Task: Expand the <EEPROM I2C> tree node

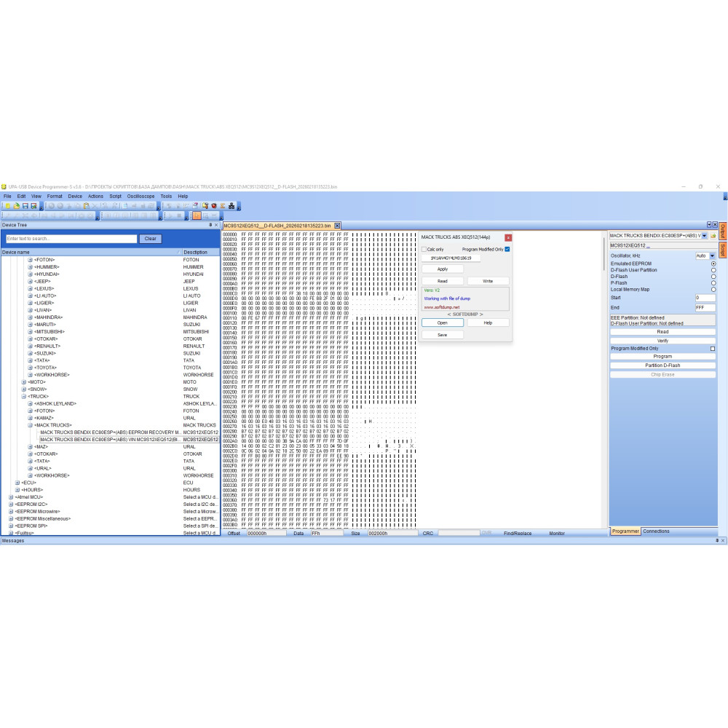Action: click(x=11, y=505)
